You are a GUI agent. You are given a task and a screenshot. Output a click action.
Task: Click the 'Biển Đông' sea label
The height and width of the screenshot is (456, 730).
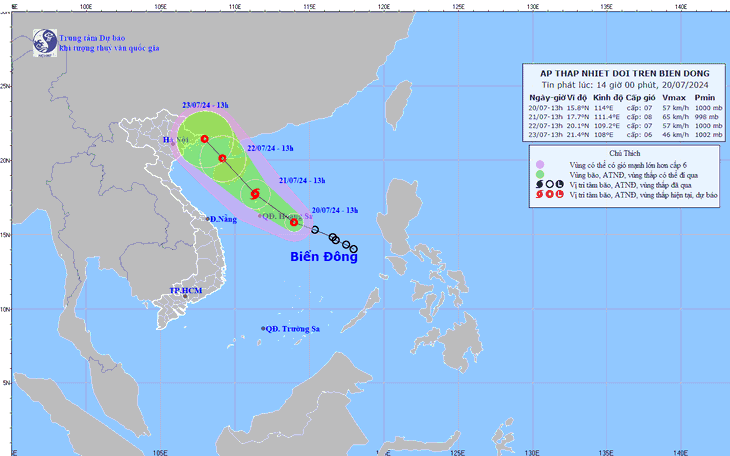tap(324, 257)
